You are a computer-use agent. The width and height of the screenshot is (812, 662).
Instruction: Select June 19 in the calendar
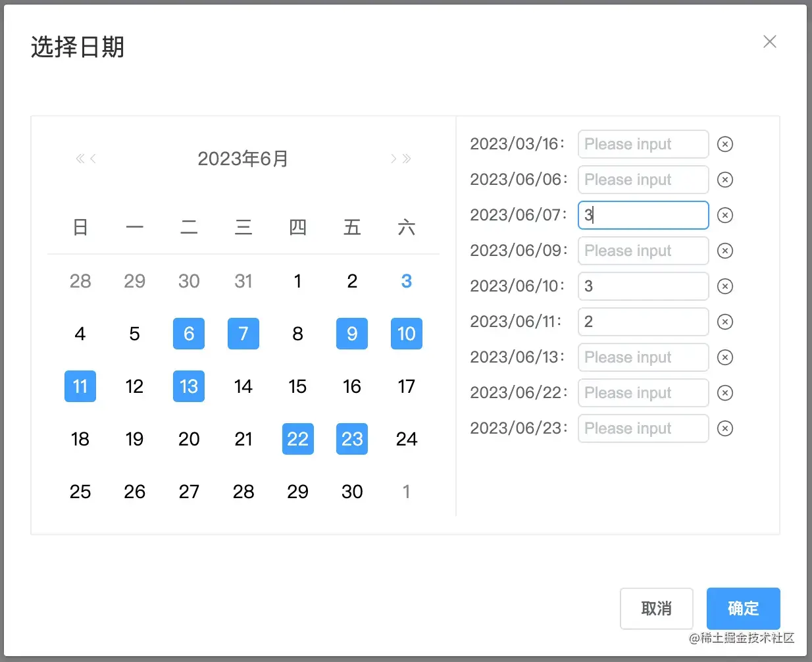click(134, 439)
